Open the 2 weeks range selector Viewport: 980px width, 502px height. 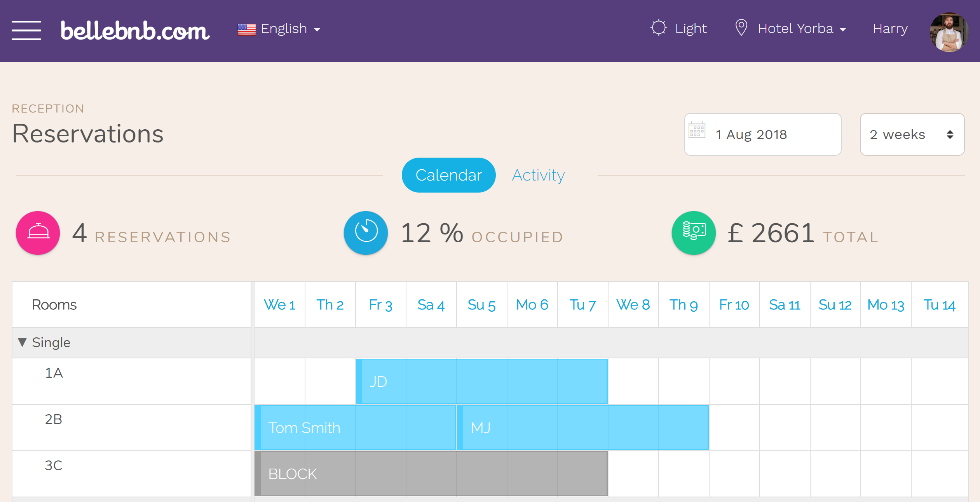click(912, 134)
